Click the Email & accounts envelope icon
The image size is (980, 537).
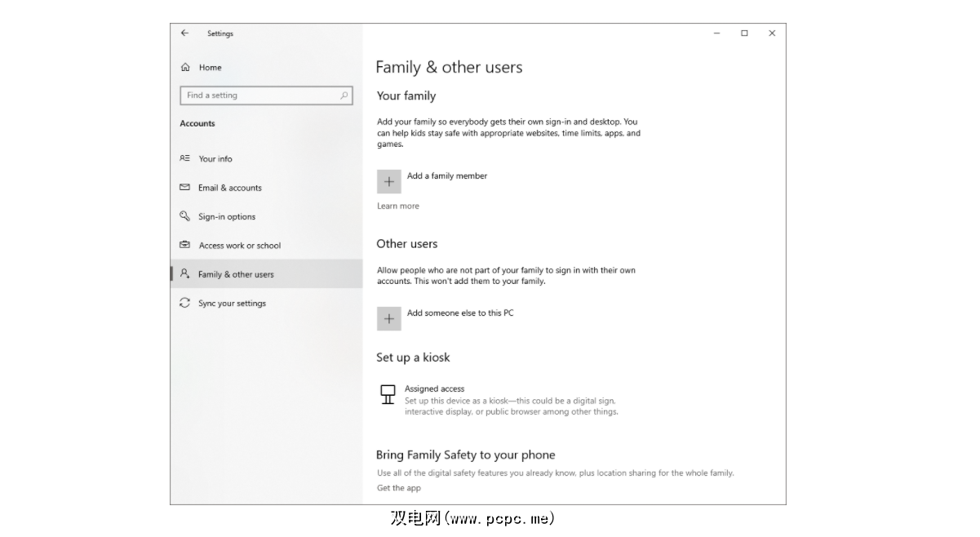(185, 188)
